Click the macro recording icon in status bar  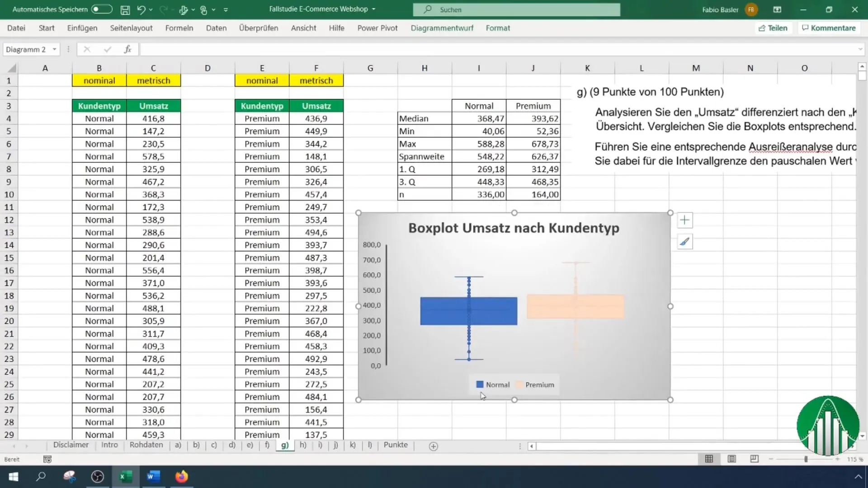click(47, 460)
